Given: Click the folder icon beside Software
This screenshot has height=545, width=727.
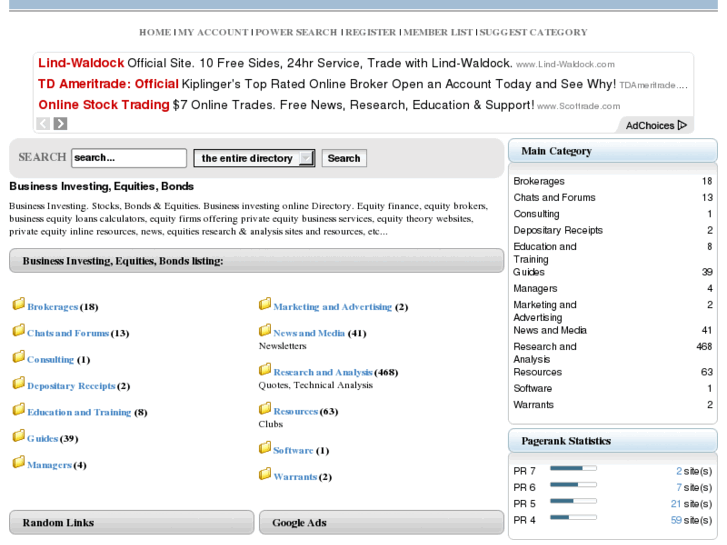Looking at the screenshot, I should coord(265,448).
